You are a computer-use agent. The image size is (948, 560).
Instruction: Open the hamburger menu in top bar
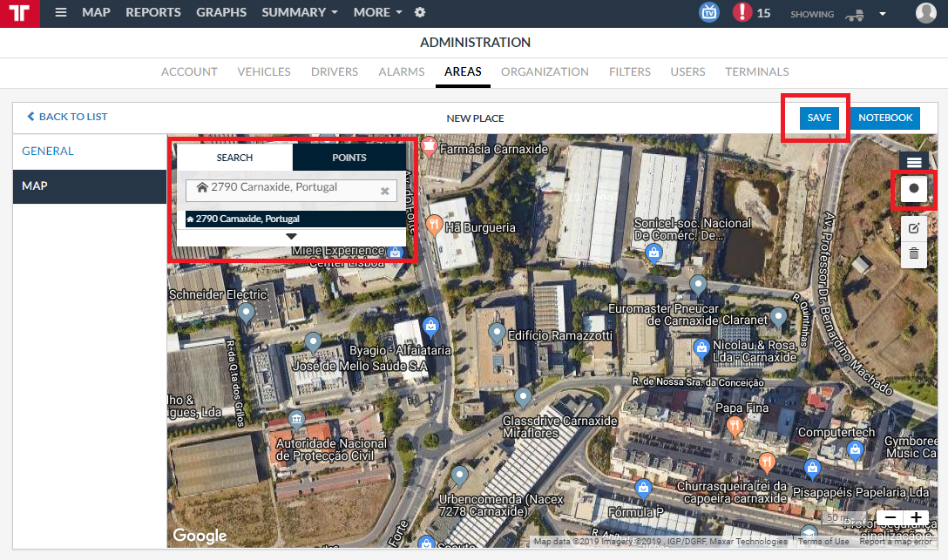coord(60,12)
